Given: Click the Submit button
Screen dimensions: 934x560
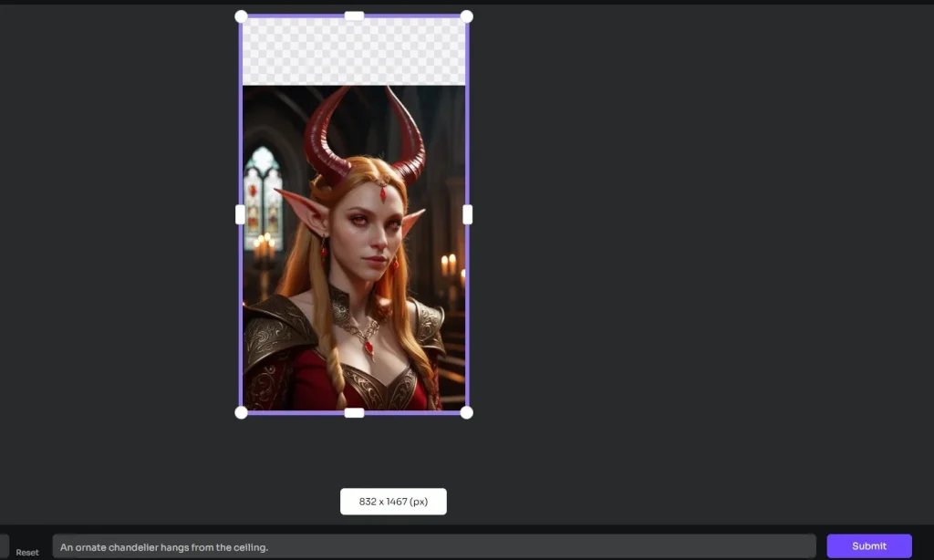Looking at the screenshot, I should 867,545.
